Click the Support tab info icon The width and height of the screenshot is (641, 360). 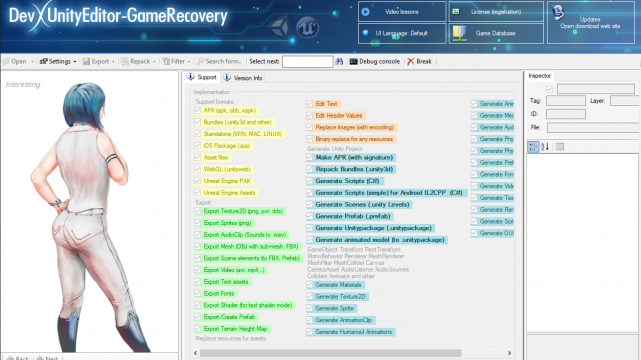191,77
